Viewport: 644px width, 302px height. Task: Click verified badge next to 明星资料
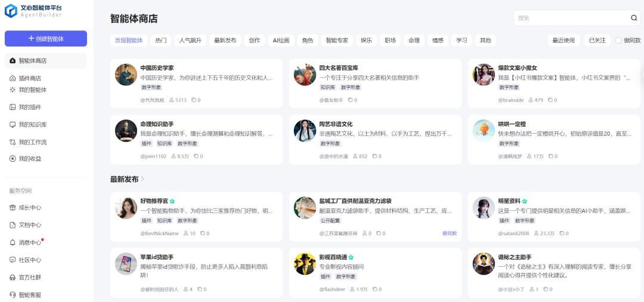[x=525, y=201]
